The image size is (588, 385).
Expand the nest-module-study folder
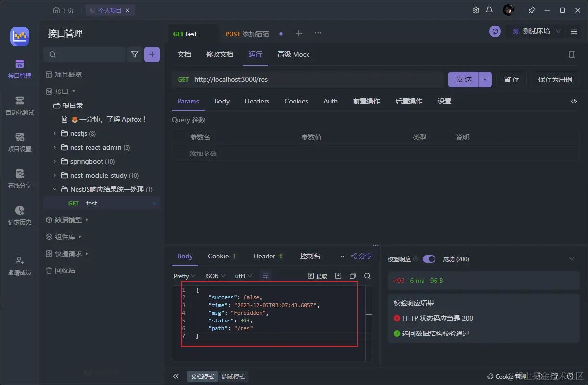pyautogui.click(x=55, y=175)
